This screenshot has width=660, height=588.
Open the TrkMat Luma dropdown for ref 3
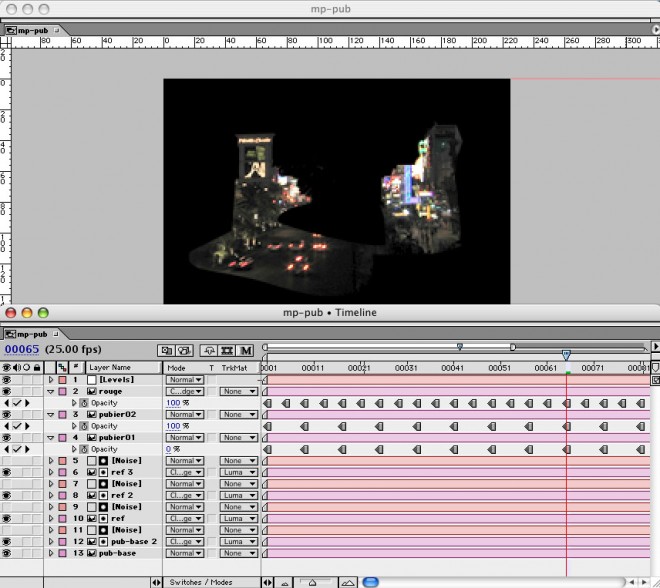[238, 472]
